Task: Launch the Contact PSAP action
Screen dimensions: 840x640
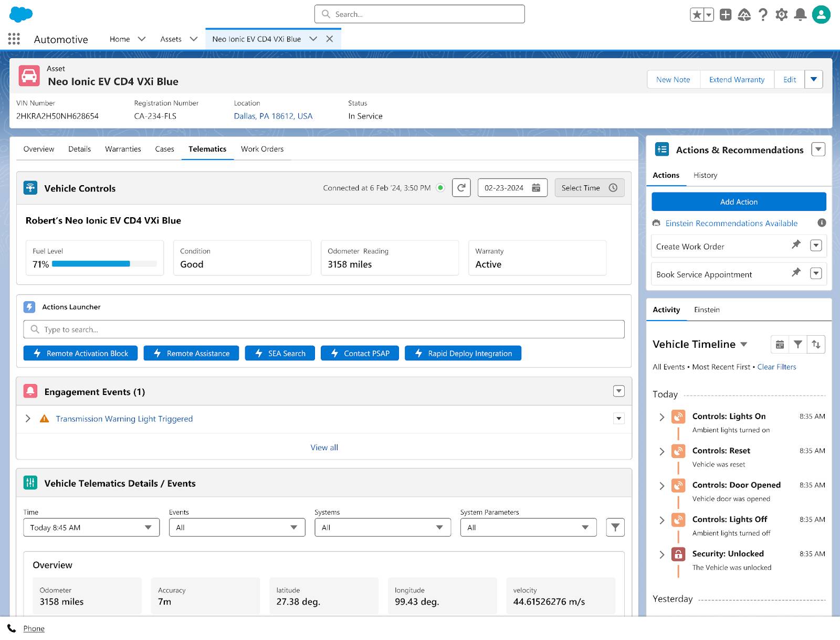Action: [x=360, y=353]
